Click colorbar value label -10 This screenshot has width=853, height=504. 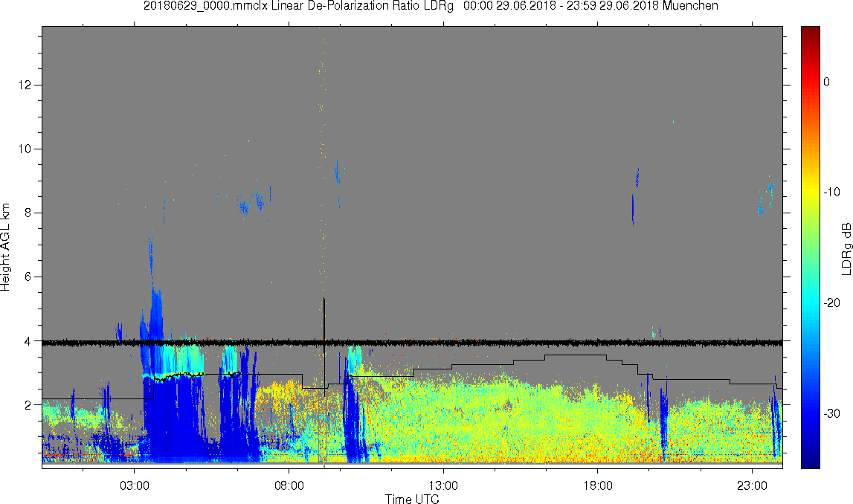click(831, 192)
